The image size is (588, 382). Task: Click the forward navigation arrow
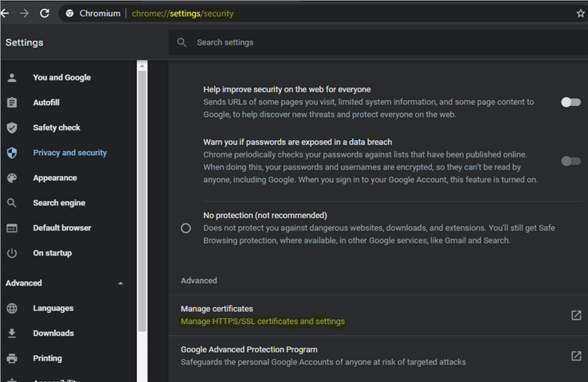click(x=25, y=14)
